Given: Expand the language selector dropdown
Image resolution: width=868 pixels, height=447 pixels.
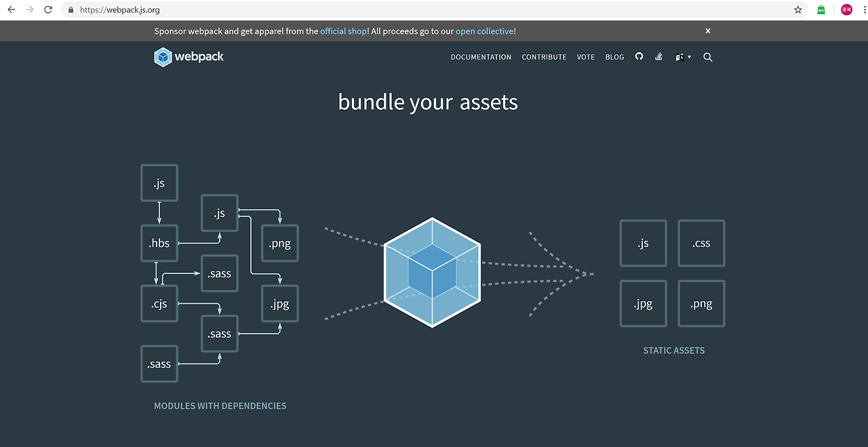Looking at the screenshot, I should click(x=683, y=57).
